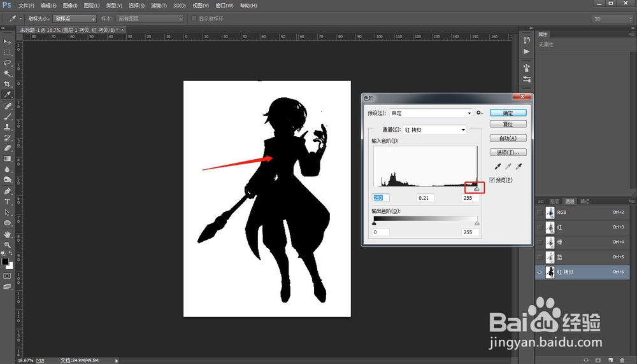The height and width of the screenshot is (364, 637).
Task: Select the Move tool
Action: tap(7, 42)
